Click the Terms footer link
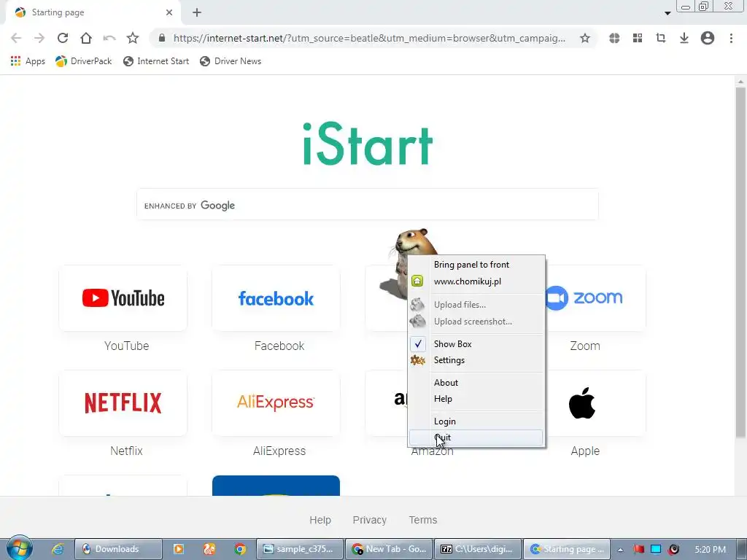Screen dimensions: 747x560 click(x=423, y=520)
